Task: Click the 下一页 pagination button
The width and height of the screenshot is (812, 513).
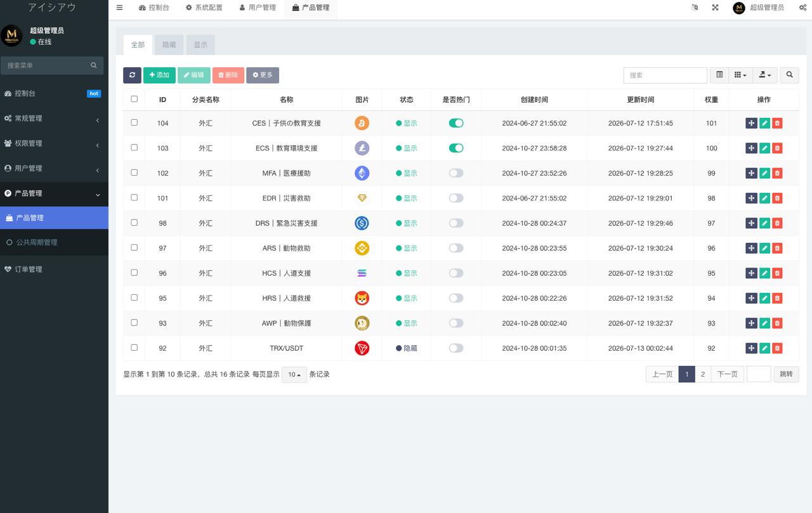Action: (x=728, y=374)
